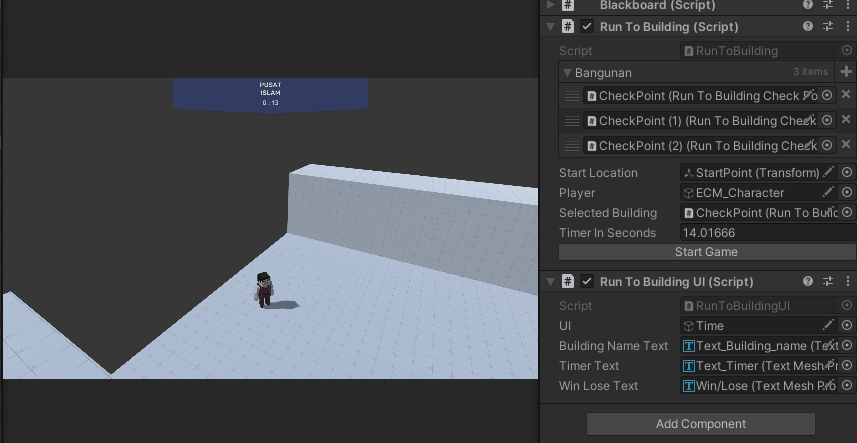Add new element to Bangunan list
This screenshot has height=443, width=857.
pos(847,72)
